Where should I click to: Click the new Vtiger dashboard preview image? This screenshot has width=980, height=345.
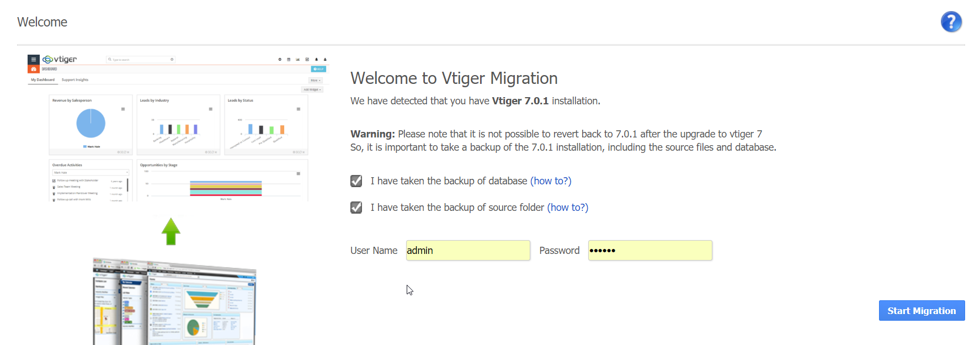[x=177, y=128]
